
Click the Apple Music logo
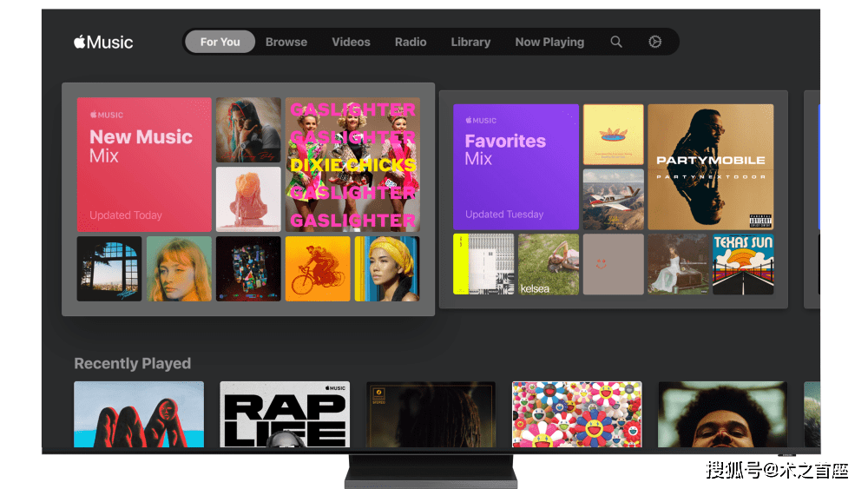[x=103, y=42]
